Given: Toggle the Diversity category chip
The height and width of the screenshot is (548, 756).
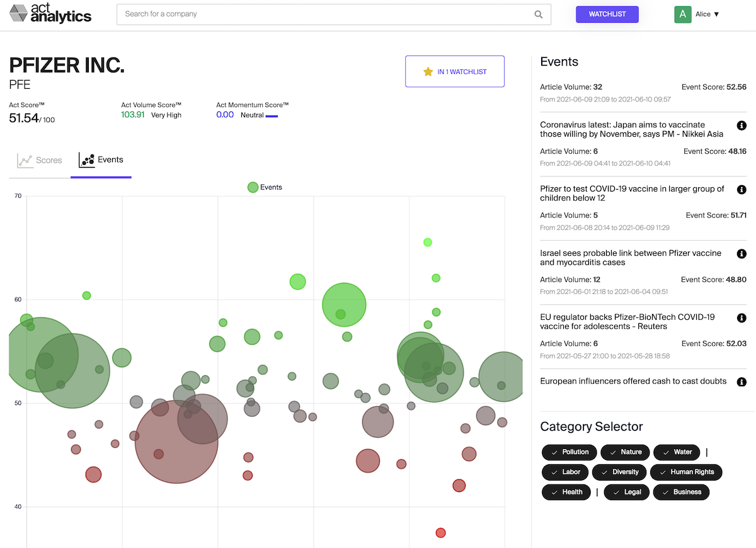Looking at the screenshot, I should click(x=619, y=472).
